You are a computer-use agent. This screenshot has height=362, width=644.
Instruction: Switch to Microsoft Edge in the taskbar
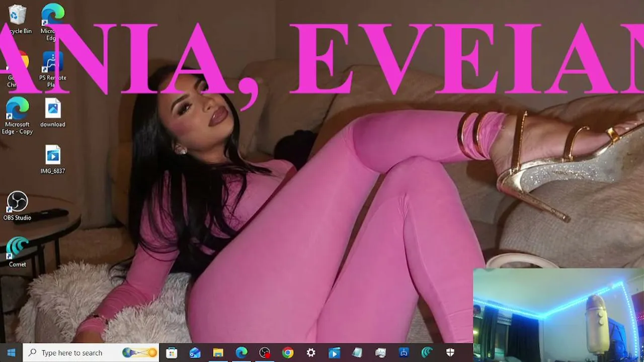[x=242, y=352]
